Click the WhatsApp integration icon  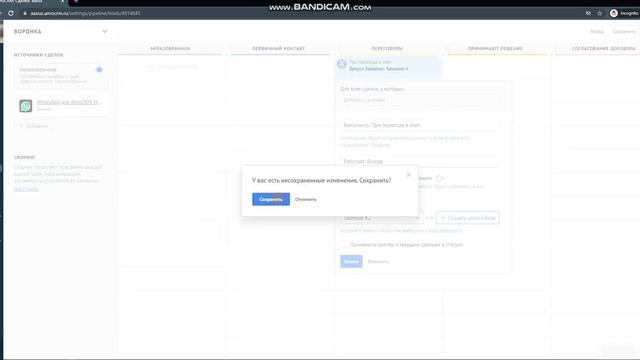point(26,106)
